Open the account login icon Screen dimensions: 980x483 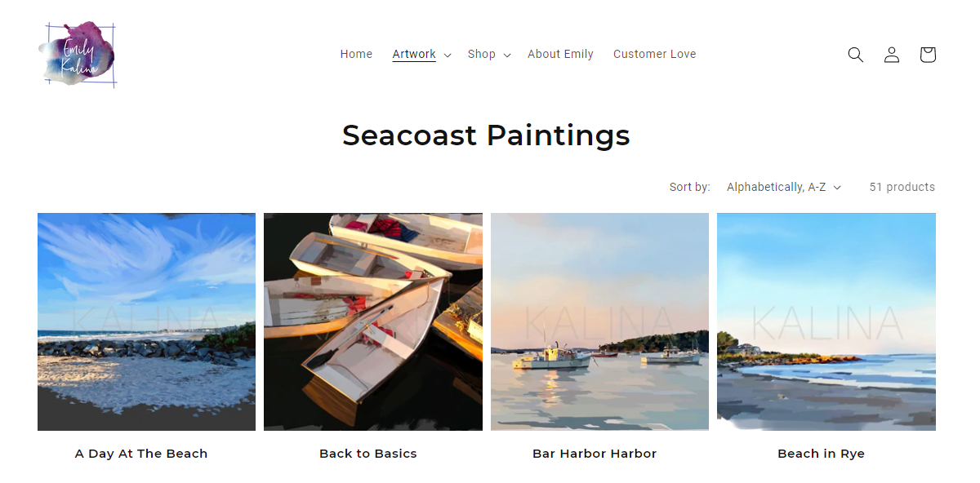pos(891,55)
